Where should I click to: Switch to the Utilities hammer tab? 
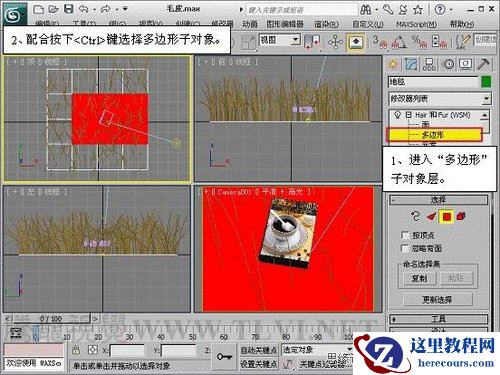pos(483,64)
